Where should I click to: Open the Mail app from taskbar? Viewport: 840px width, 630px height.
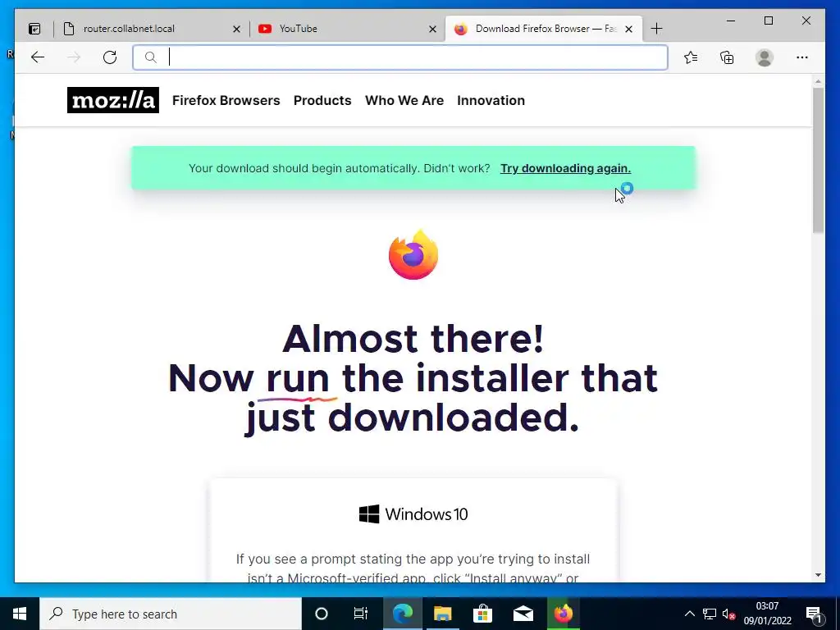tap(523, 614)
